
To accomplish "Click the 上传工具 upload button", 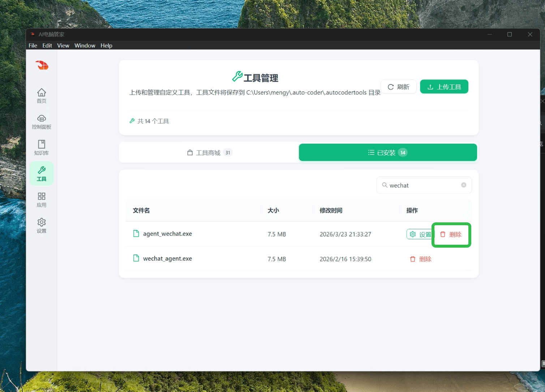I will [x=444, y=86].
